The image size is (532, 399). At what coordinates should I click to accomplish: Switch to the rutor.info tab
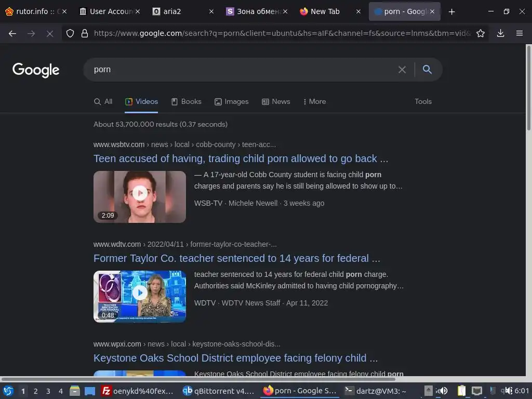[32, 11]
